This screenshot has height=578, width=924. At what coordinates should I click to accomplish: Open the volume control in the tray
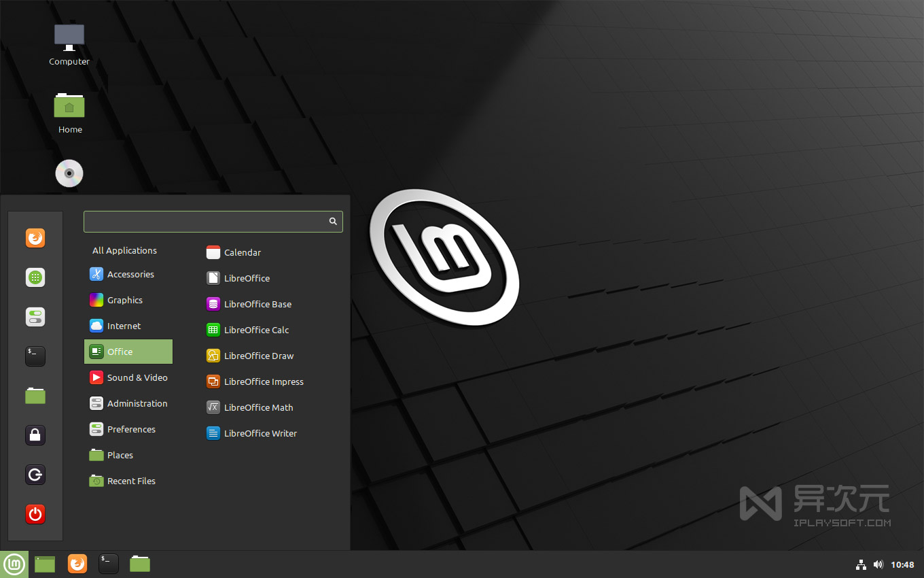(878, 564)
